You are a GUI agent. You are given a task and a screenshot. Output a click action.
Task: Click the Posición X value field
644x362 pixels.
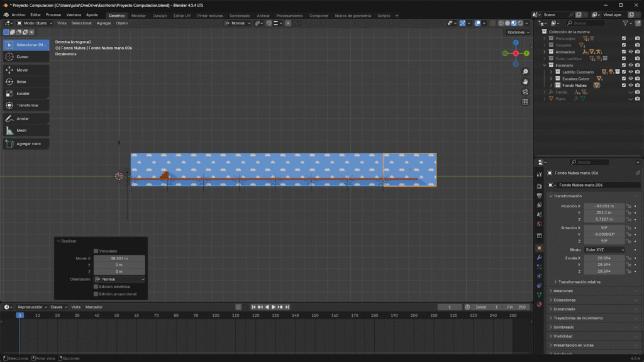(x=604, y=206)
